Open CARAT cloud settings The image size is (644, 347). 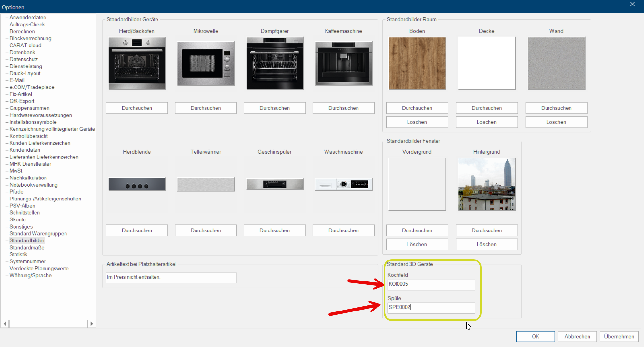click(x=25, y=45)
